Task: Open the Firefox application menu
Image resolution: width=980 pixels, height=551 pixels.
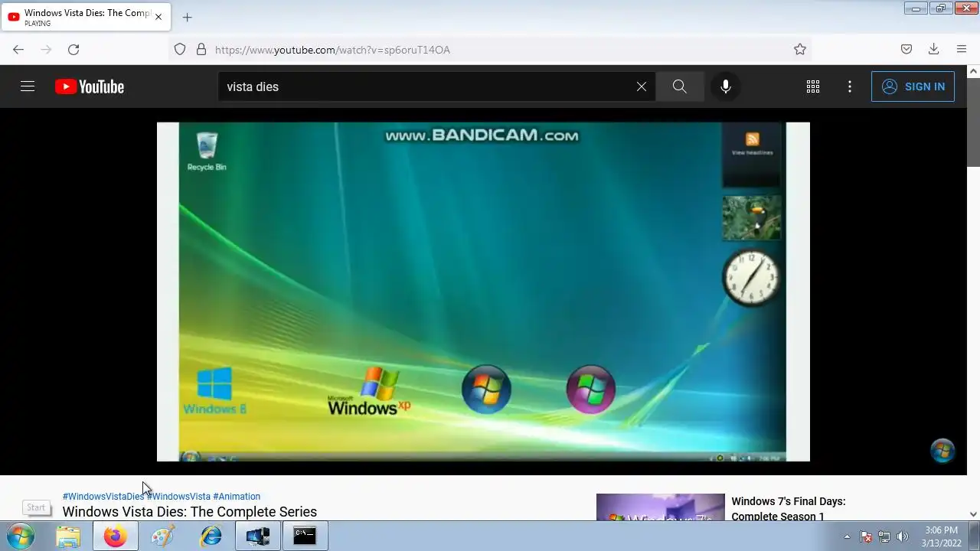Action: coord(962,50)
